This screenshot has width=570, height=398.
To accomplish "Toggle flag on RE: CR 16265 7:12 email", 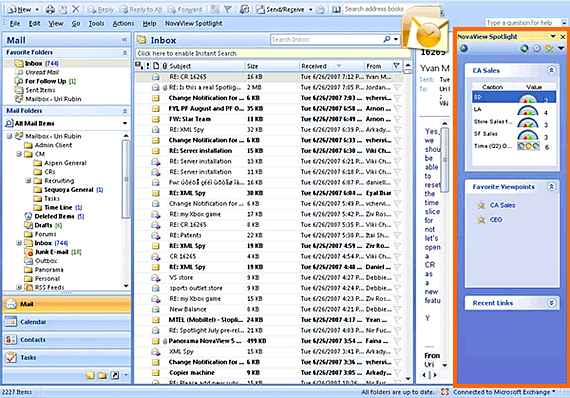I will click(398, 77).
